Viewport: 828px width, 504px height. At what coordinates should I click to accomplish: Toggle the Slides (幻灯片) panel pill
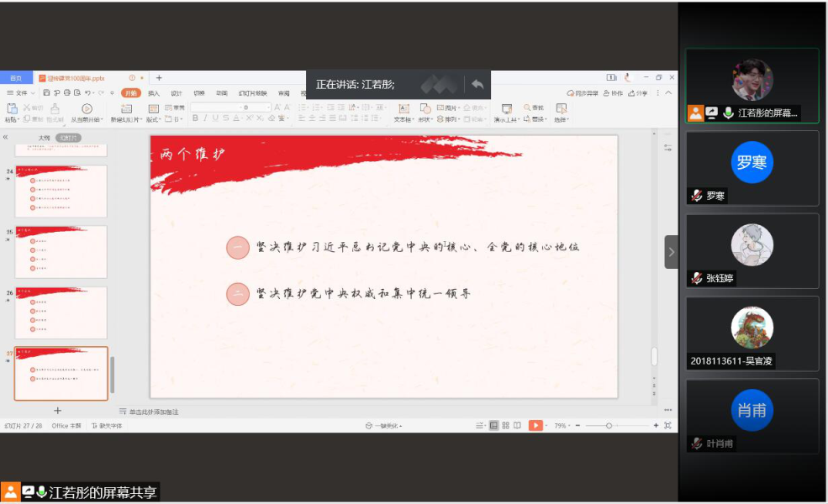pyautogui.click(x=69, y=138)
